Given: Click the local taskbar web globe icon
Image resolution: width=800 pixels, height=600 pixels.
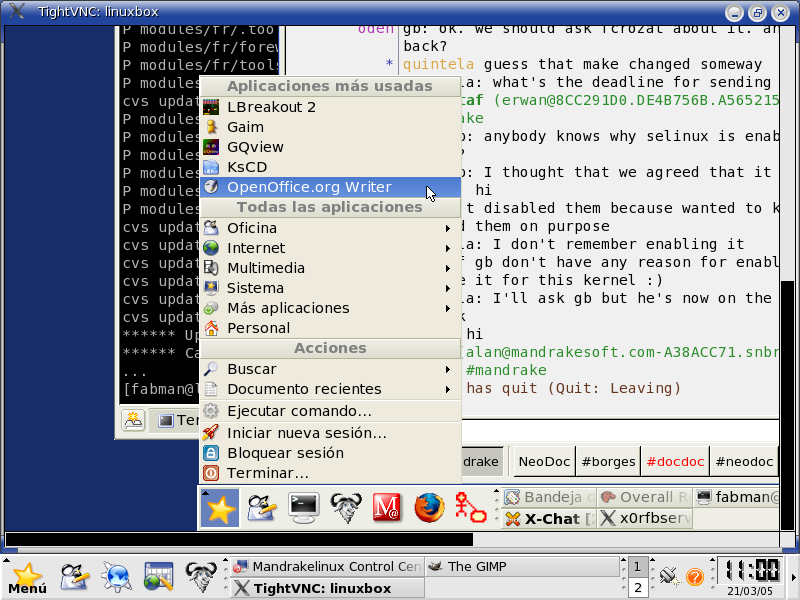Looking at the screenshot, I should pos(117,578).
